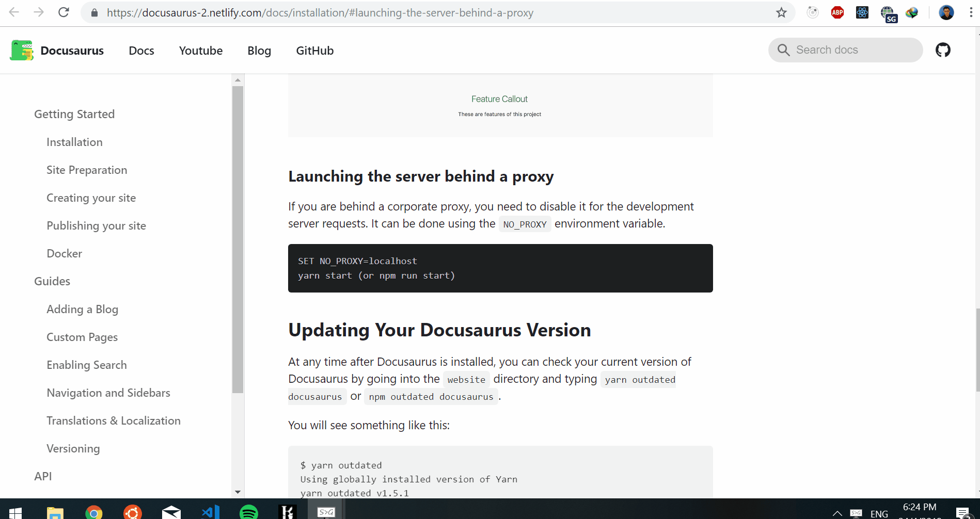Image resolution: width=980 pixels, height=519 pixels.
Task: Show hidden system tray icons
Action: (837, 513)
